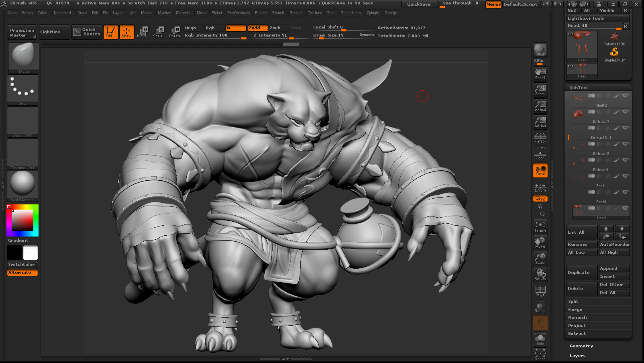Open the Texture Off selector
644x363 pixels.
tap(22, 154)
